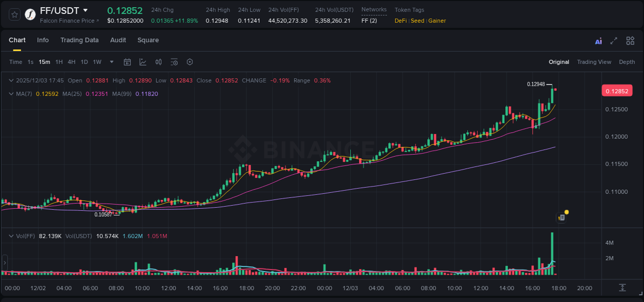Collapse the moving averages row chevron
Image resolution: width=644 pixels, height=302 pixels.
[11, 94]
